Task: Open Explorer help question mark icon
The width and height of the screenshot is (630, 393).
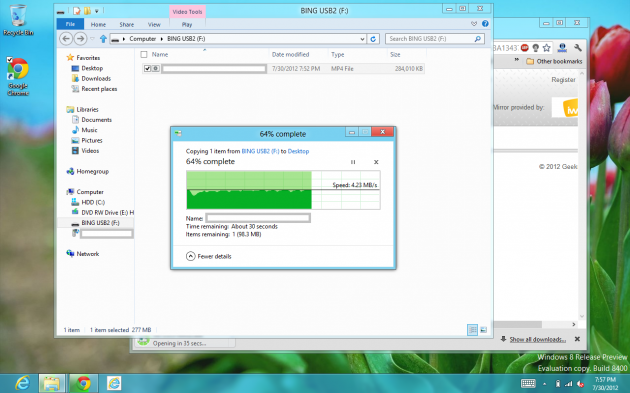Action: 485,24
